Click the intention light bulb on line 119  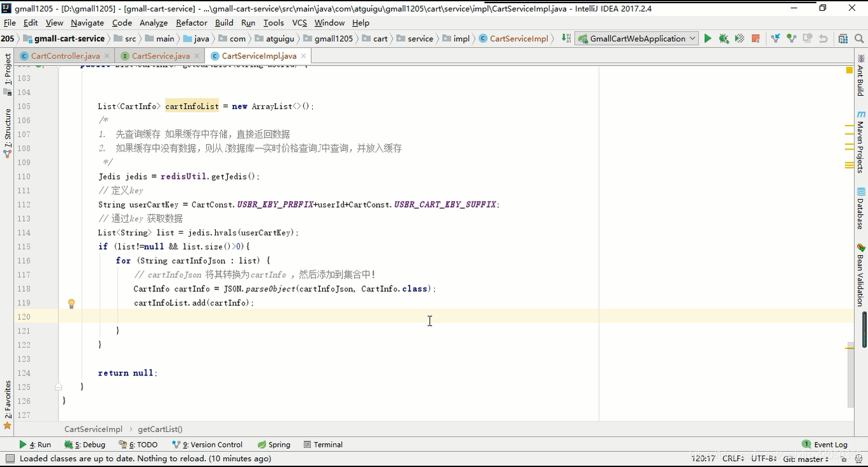pyautogui.click(x=72, y=304)
